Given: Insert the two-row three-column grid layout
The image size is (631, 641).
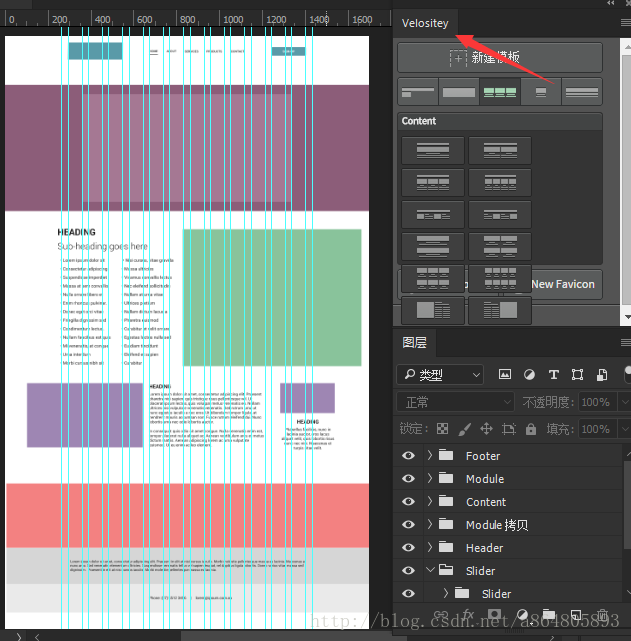Looking at the screenshot, I should pos(433,278).
